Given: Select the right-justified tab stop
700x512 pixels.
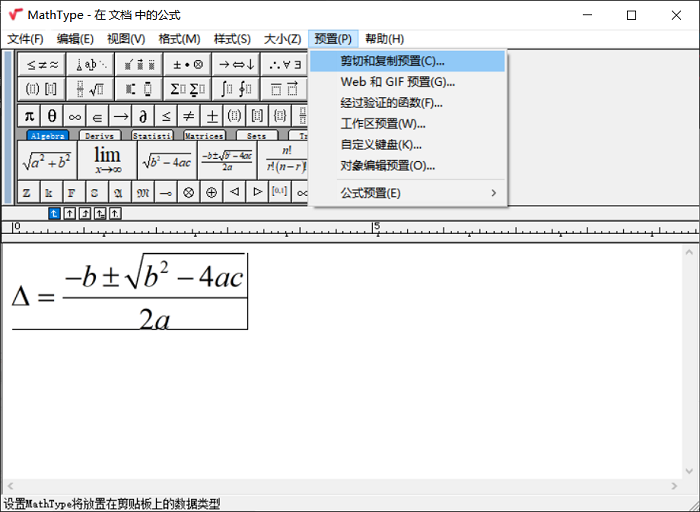Looking at the screenshot, I should (x=85, y=214).
